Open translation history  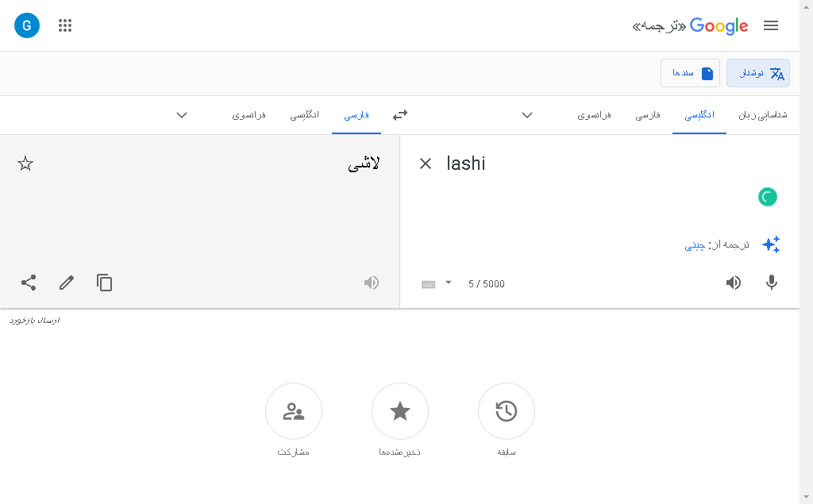coord(506,411)
